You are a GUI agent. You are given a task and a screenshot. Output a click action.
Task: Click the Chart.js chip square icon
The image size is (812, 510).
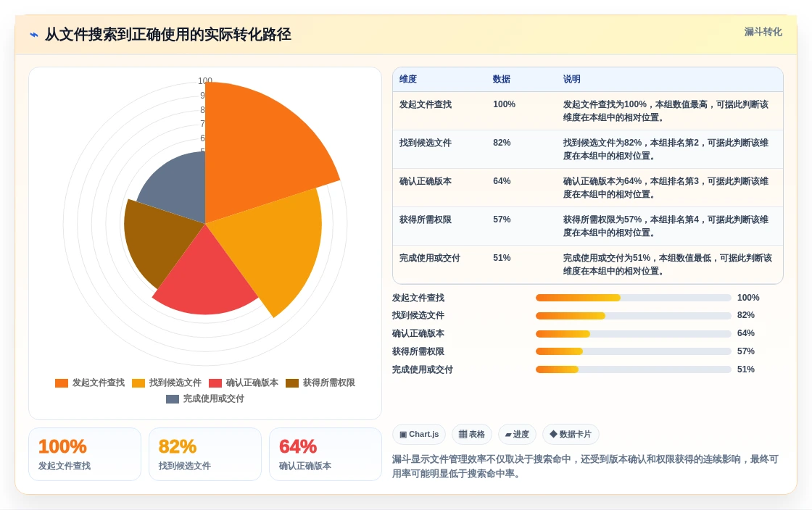coord(403,435)
